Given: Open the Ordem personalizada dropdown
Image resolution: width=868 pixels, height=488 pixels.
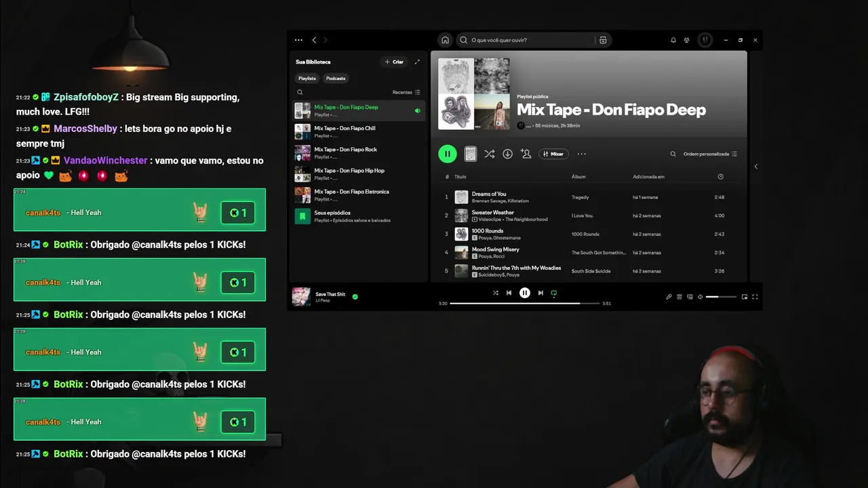Looking at the screenshot, I should [710, 154].
